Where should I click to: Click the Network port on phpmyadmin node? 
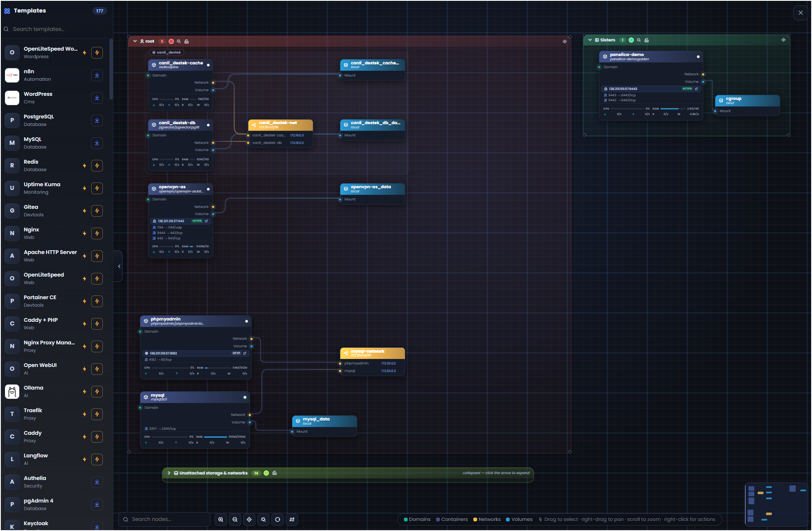(251, 339)
